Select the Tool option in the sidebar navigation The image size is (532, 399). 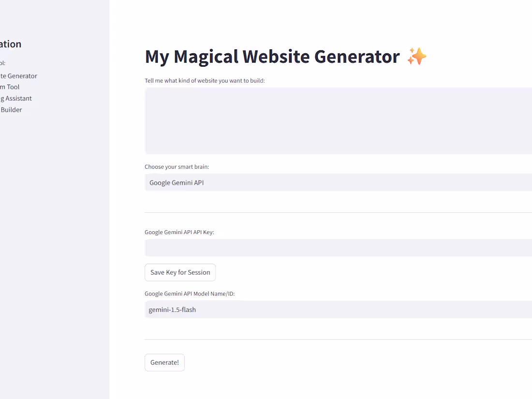tap(10, 87)
